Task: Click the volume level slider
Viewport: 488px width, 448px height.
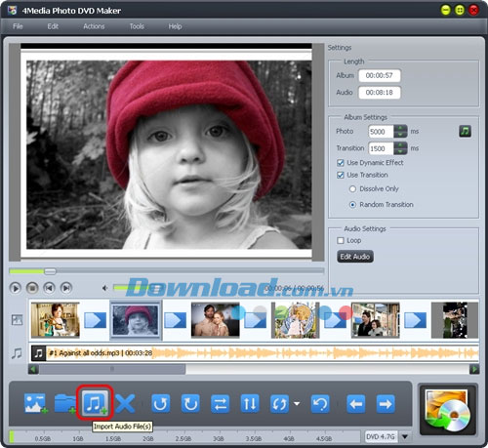Action: coord(137,288)
